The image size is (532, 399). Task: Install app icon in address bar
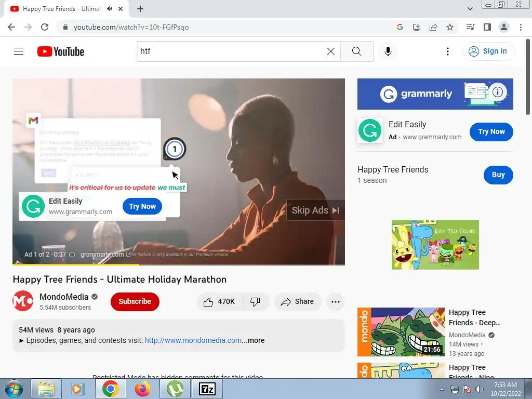(416, 27)
